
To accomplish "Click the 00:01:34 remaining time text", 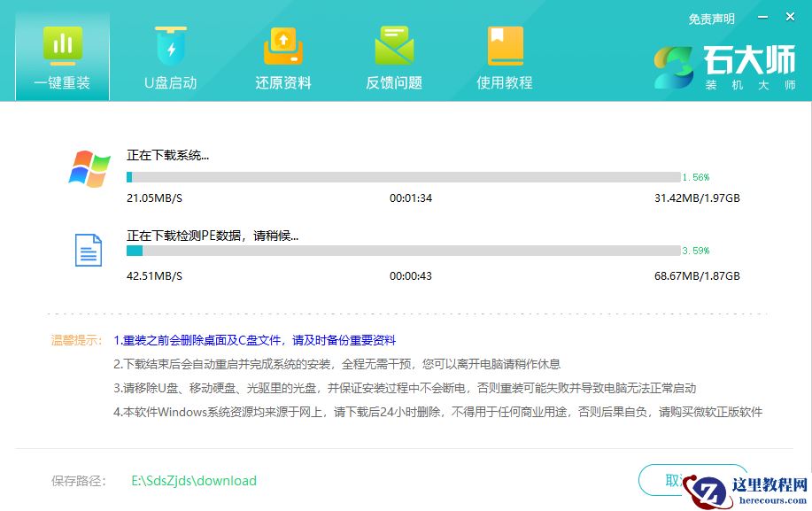I will click(409, 196).
